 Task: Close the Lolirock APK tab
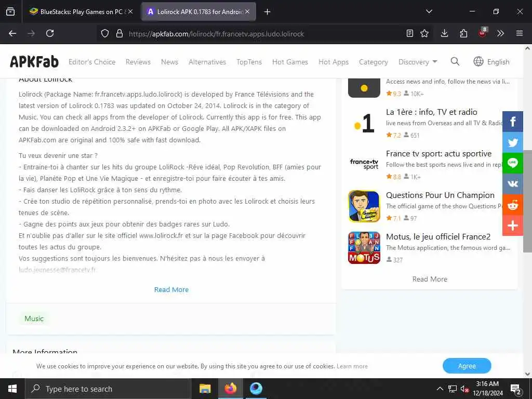point(247,11)
